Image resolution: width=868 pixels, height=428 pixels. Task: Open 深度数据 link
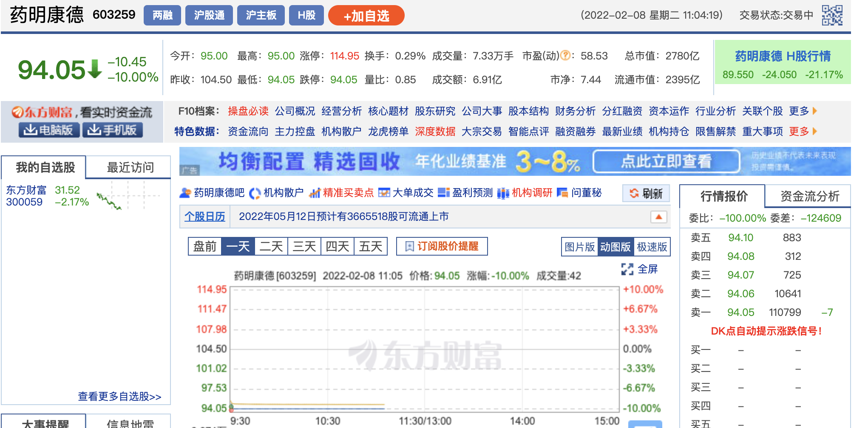coord(435,132)
